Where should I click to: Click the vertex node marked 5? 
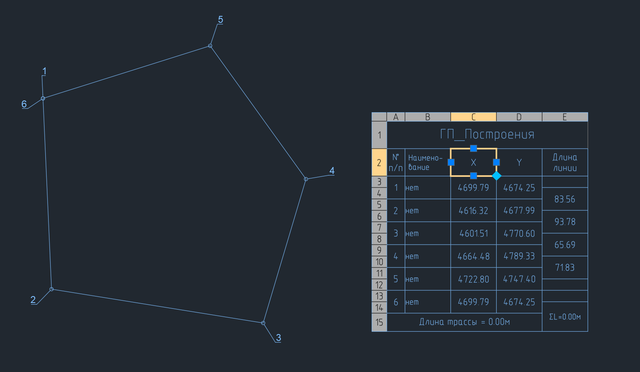tap(210, 46)
